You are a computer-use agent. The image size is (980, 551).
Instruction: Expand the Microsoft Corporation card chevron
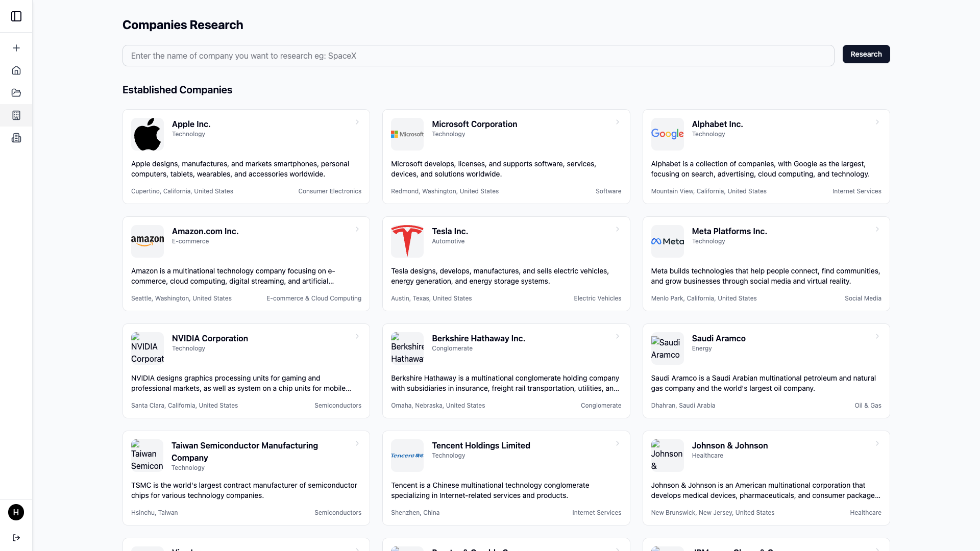[x=618, y=122]
